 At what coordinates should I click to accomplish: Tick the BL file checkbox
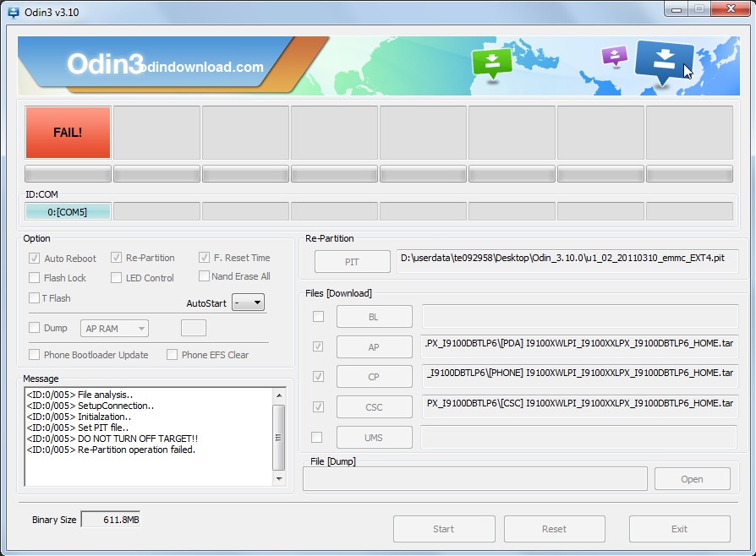(x=318, y=317)
